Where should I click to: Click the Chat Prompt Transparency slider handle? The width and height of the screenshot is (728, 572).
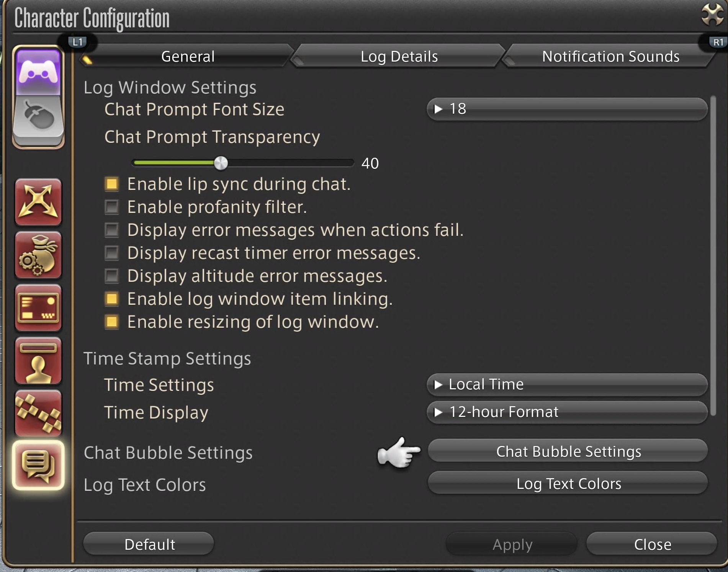(x=221, y=163)
